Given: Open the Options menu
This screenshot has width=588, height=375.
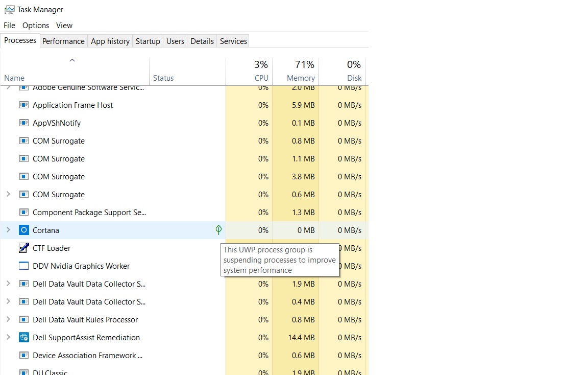Looking at the screenshot, I should click(35, 25).
